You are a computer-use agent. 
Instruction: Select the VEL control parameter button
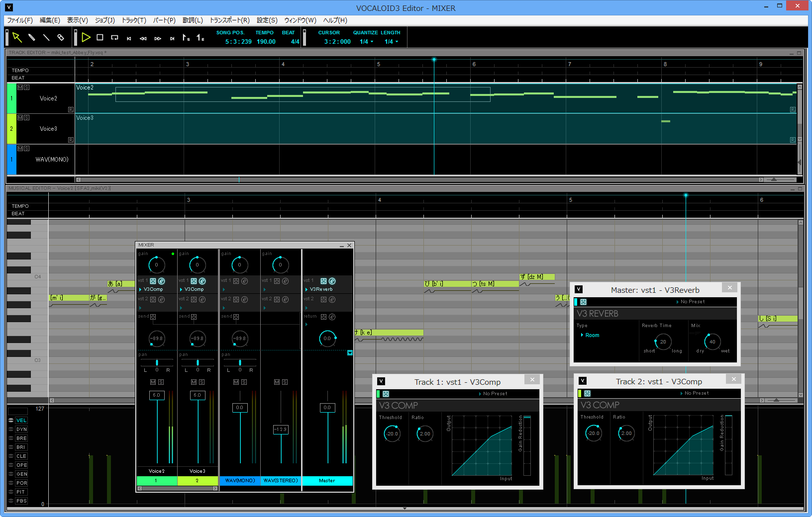coord(21,420)
